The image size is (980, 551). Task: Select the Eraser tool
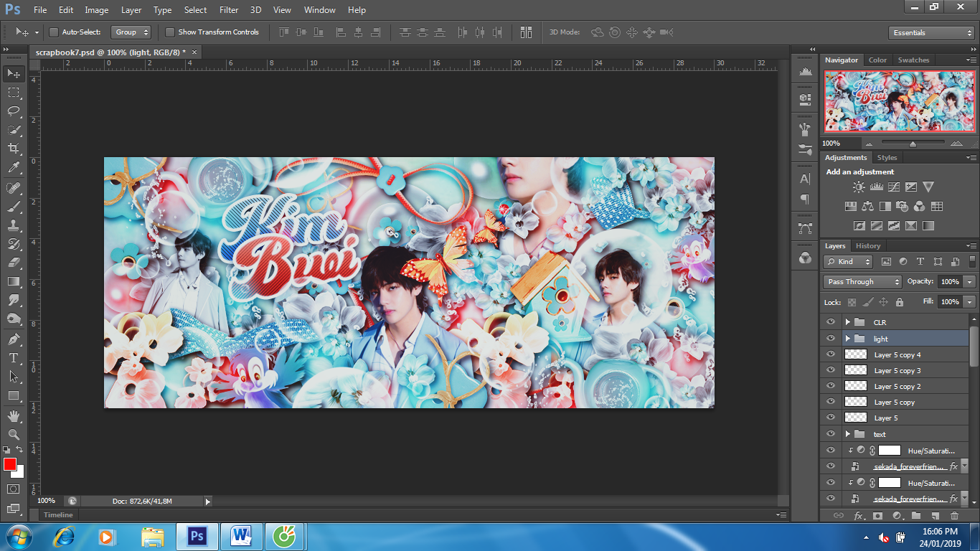pyautogui.click(x=14, y=263)
